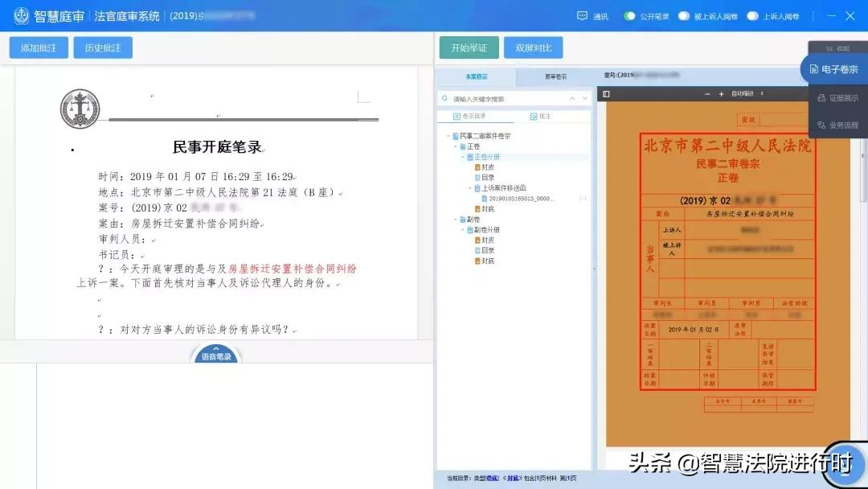Screen dimensions: 868x489
Task: Click the 《封底》 link in the status bar
Action: [x=513, y=478]
